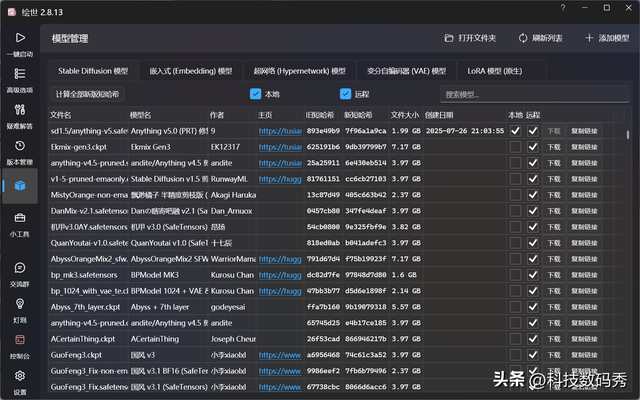640x400 pixels.
Task: Open 设置 settings gear in sidebar
Action: (20, 382)
